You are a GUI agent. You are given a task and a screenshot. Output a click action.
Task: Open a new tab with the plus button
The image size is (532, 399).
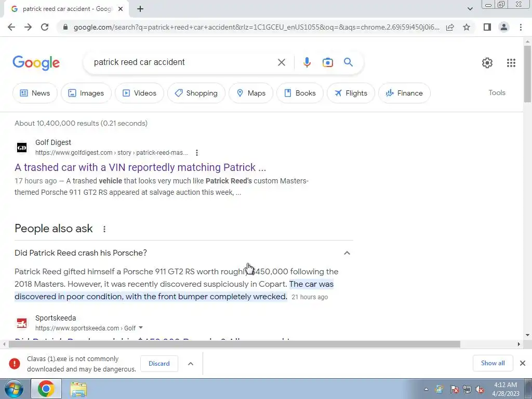(x=140, y=9)
